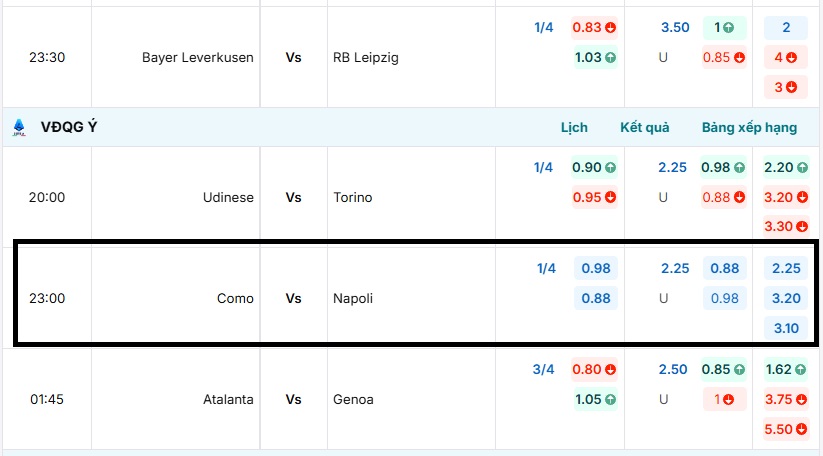Select the Napoli team name
This screenshot has width=823, height=456.
click(353, 298)
